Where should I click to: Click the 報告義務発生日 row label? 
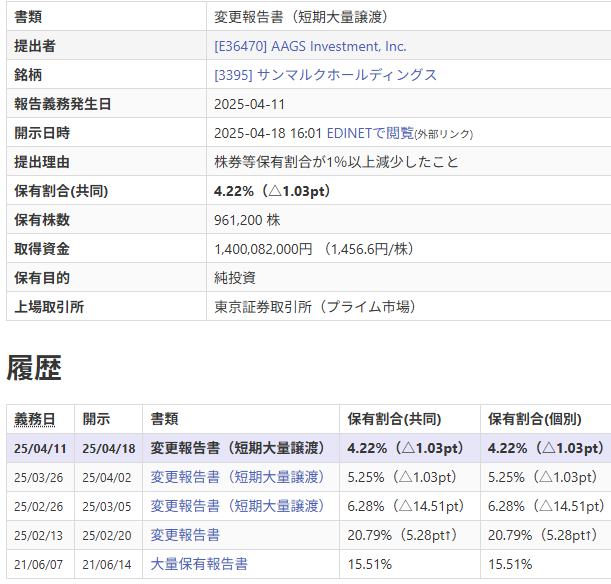[x=63, y=104]
